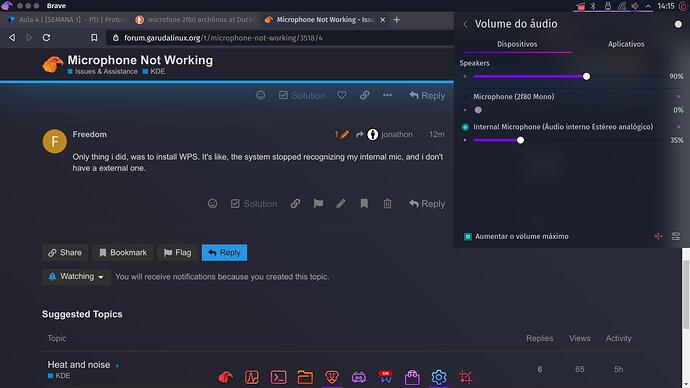Show more actions on the upper post
The image size is (690, 388).
(387, 95)
